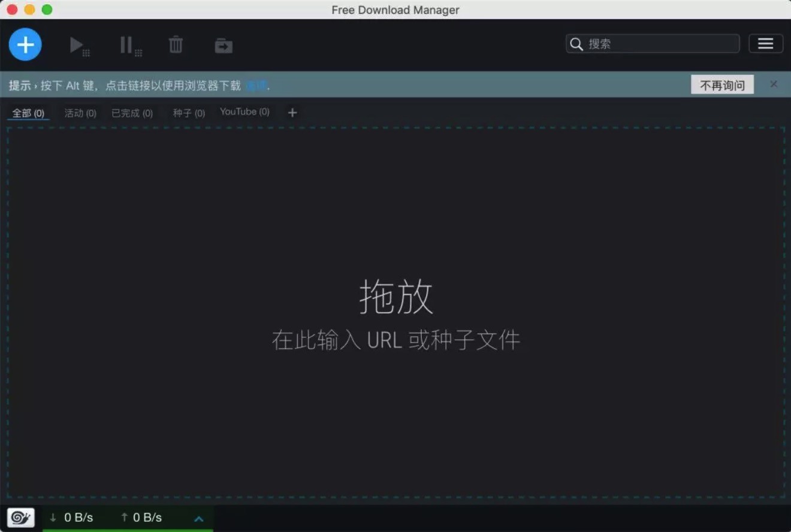Expand the status bar with the chevron

coord(198,519)
